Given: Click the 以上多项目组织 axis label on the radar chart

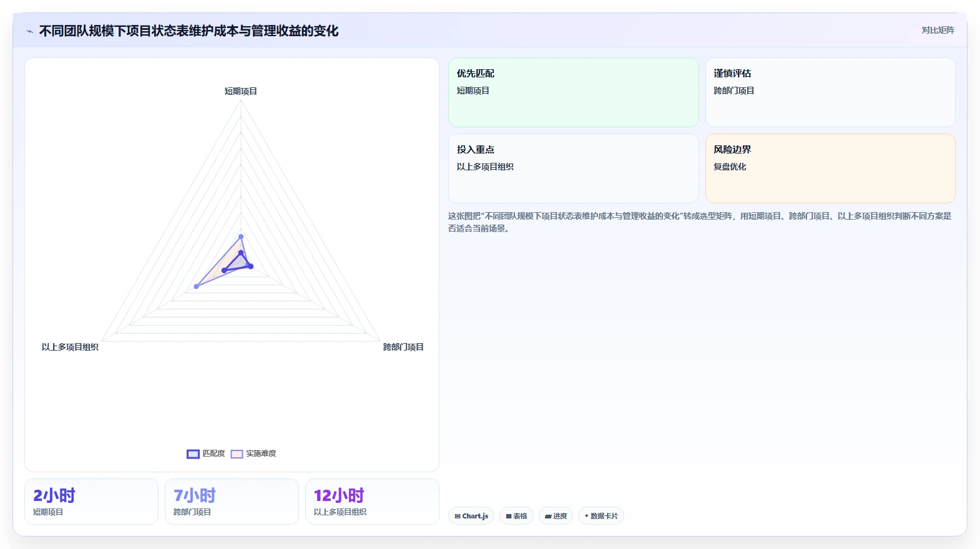Looking at the screenshot, I should tap(70, 347).
